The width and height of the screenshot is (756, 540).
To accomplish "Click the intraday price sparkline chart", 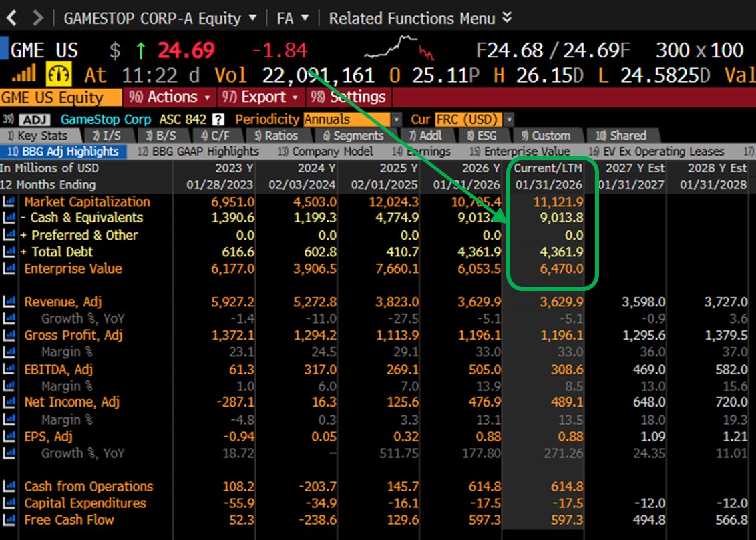I will 399,48.
